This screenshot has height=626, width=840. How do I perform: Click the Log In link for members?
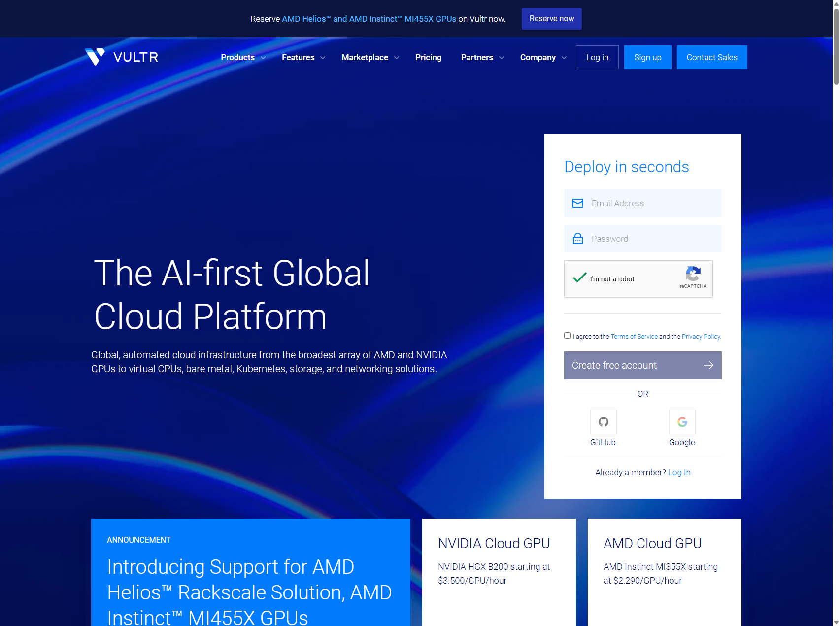pyautogui.click(x=679, y=472)
